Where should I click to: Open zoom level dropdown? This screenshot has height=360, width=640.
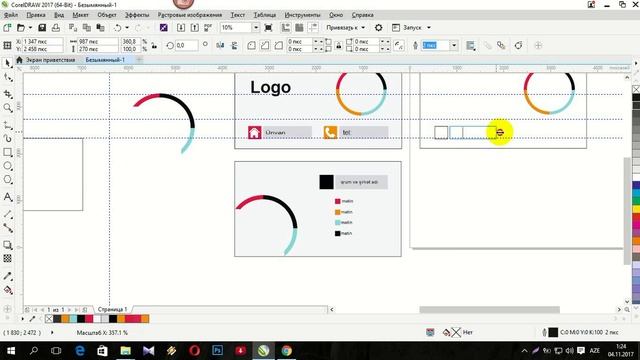pyautogui.click(x=256, y=28)
